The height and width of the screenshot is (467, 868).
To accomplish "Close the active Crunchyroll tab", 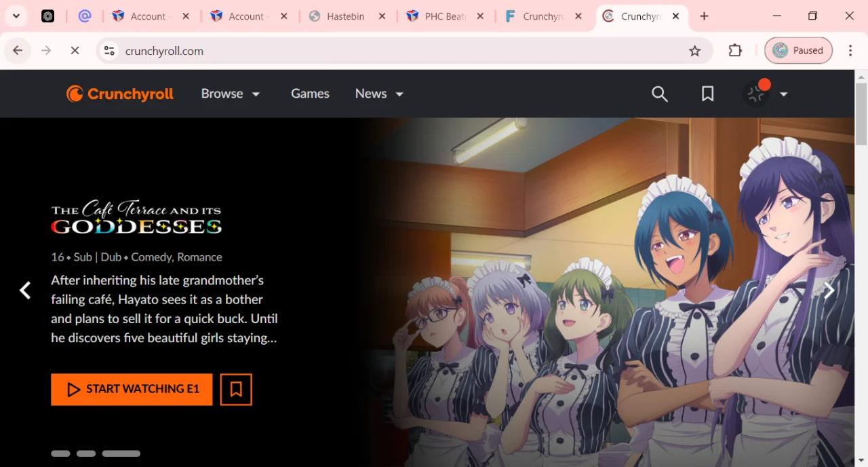I will pos(675,16).
